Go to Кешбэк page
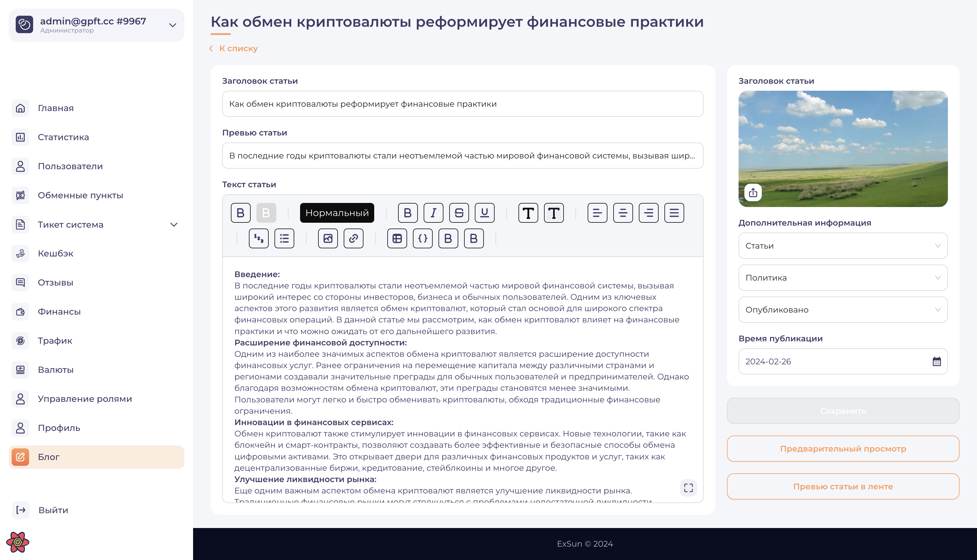The height and width of the screenshot is (560, 977). click(x=97, y=254)
